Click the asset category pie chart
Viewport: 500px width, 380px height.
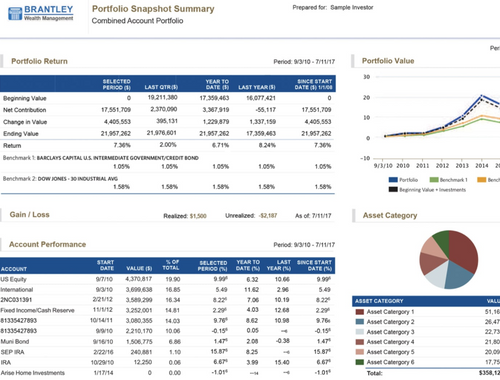pos(449,260)
